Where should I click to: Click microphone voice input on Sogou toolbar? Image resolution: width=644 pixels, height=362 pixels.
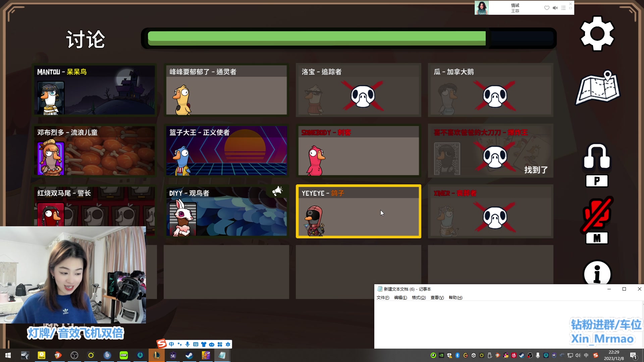click(x=187, y=344)
